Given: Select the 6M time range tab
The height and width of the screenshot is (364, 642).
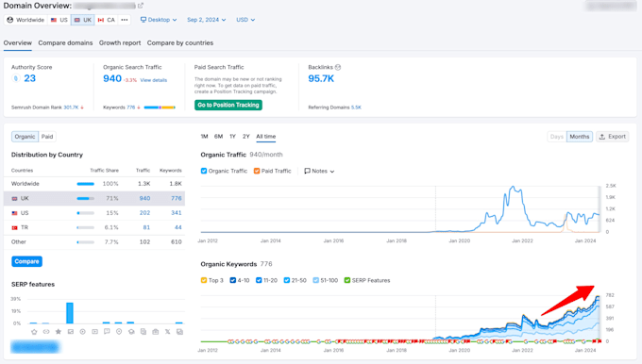Looking at the screenshot, I should tap(219, 136).
